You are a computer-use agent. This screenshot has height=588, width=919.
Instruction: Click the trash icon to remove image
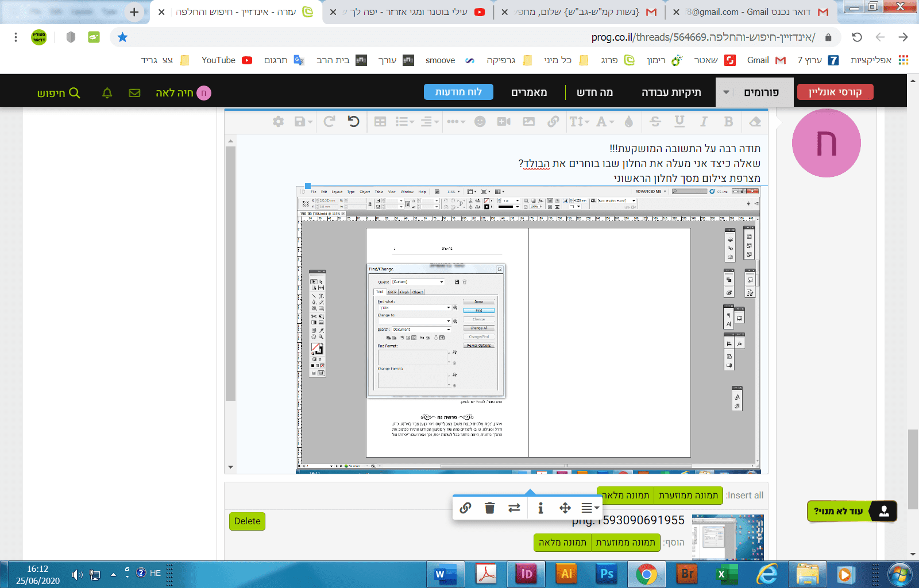tap(489, 508)
